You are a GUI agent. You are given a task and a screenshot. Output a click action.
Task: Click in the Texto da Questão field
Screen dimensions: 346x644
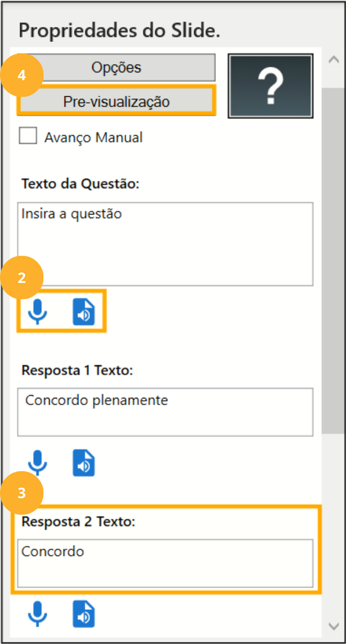click(165, 243)
